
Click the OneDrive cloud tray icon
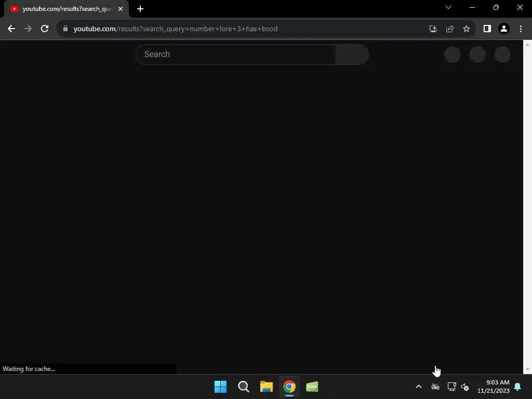point(435,387)
